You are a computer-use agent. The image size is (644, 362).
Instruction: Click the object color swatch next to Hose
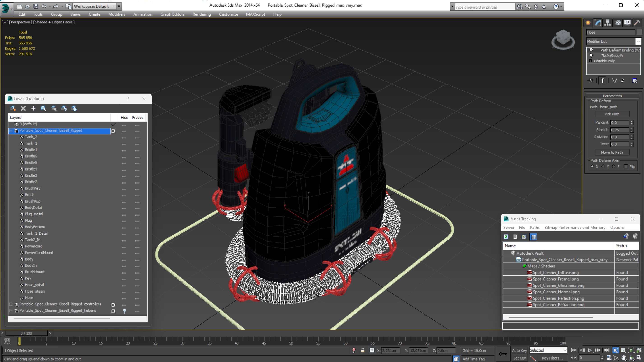[x=639, y=32]
